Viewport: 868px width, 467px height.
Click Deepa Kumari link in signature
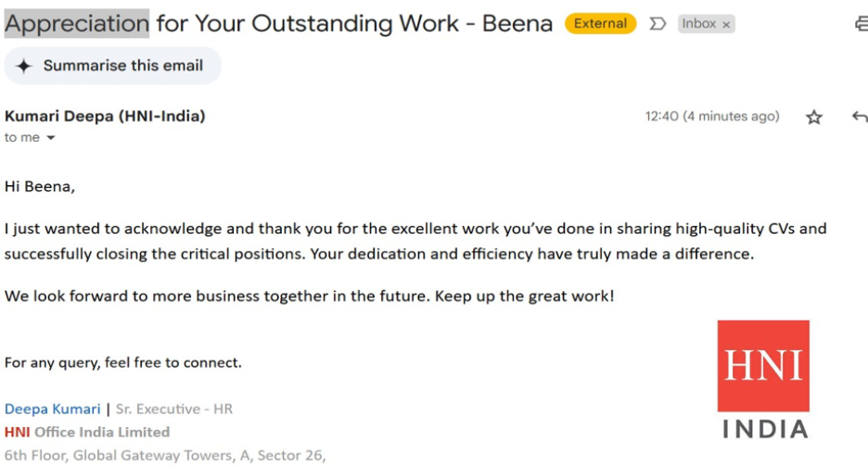[x=53, y=409]
